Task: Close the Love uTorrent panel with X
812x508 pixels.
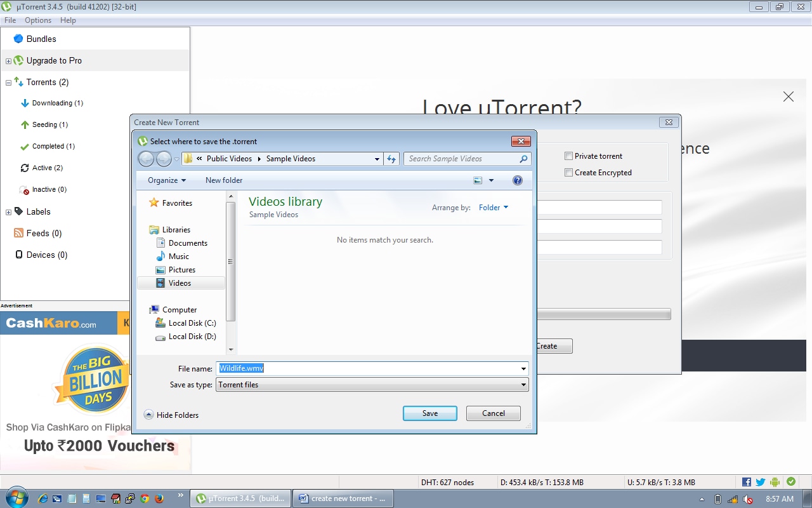Action: coord(789,97)
